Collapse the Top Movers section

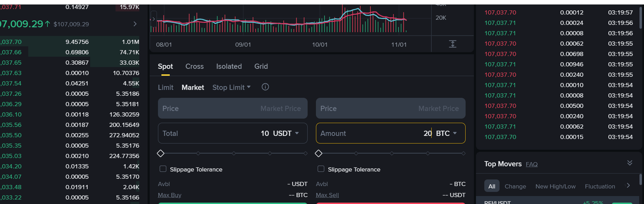[630, 163]
